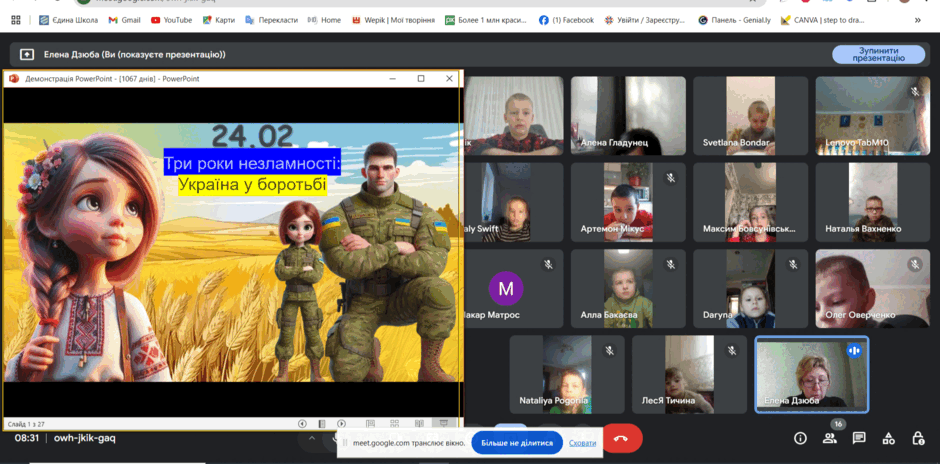Select Алена Гладунец video tile
This screenshot has width=940, height=464.
tap(628, 116)
